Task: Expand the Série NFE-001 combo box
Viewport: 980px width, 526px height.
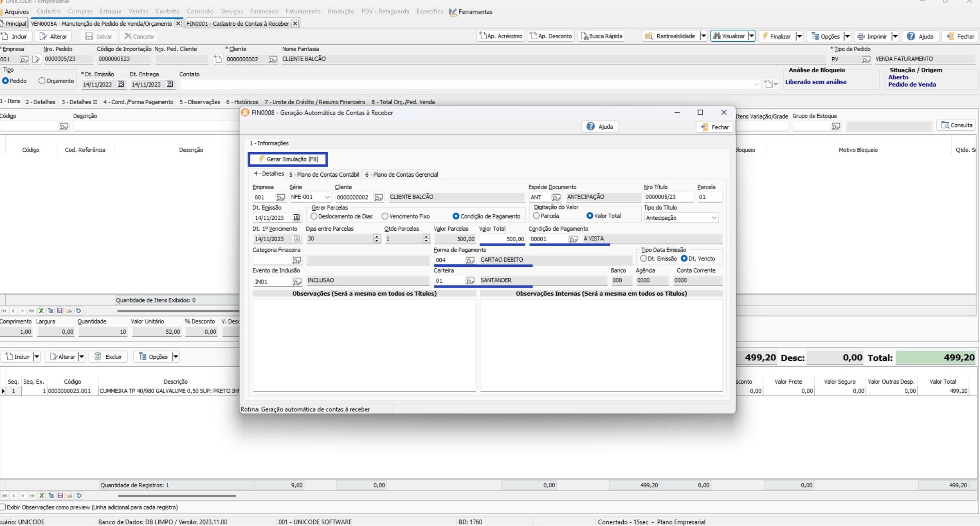Action: (327, 197)
